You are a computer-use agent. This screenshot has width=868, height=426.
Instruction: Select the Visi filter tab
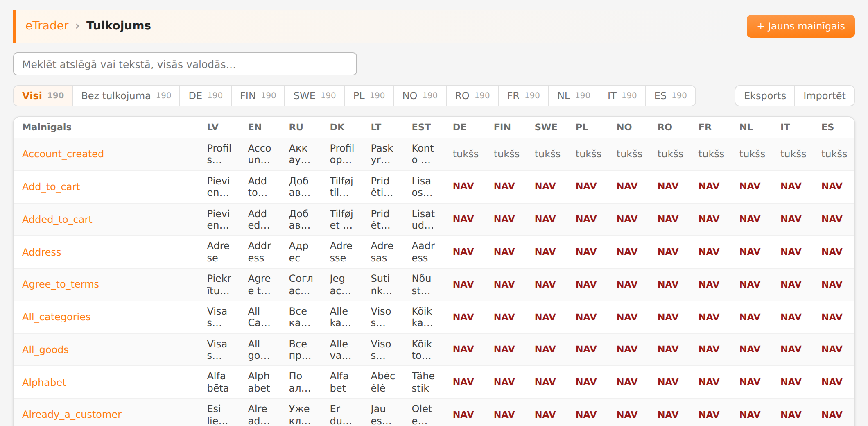point(43,96)
